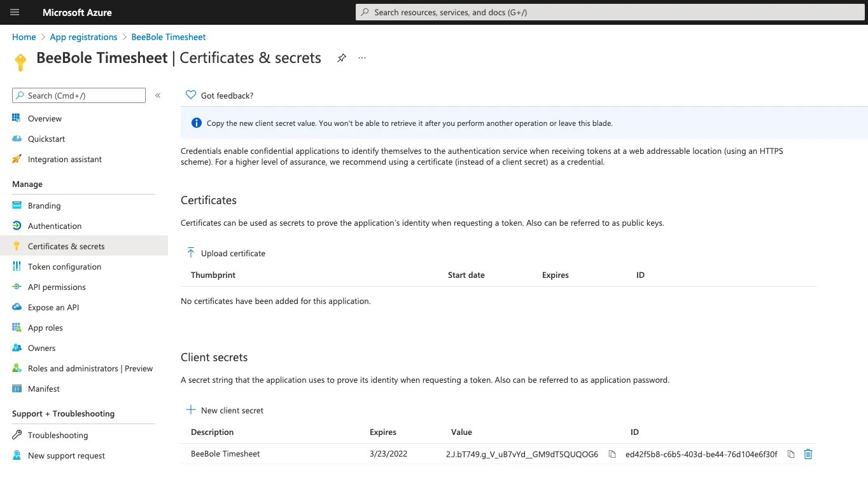Click the Got feedback? link

(x=227, y=95)
